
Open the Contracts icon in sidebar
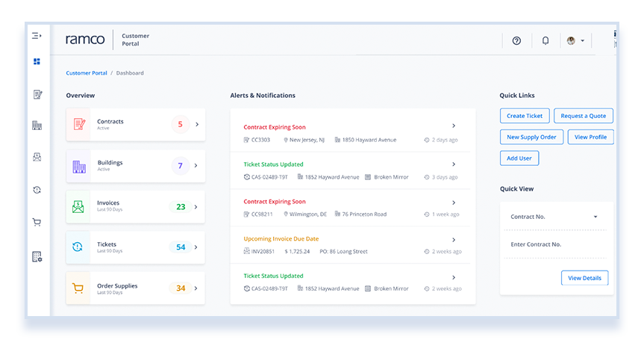pos(37,95)
